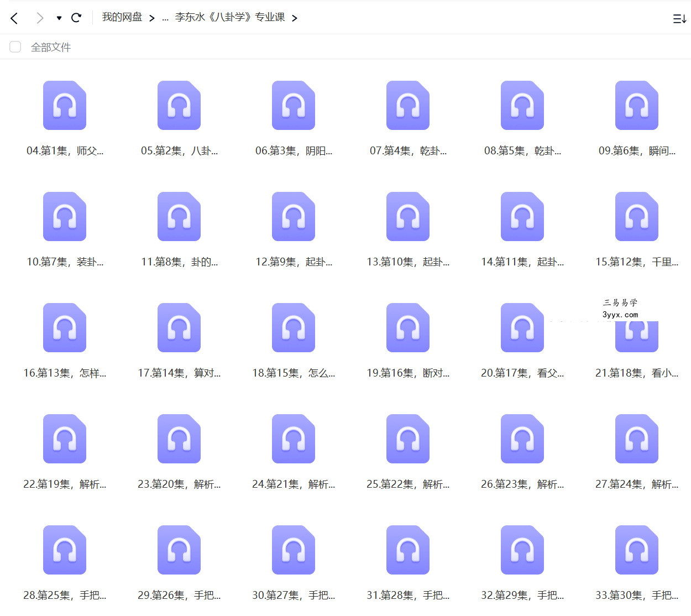Open audio file 30.第27集，手把...
Viewport: 691px width, 616px height.
(294, 550)
